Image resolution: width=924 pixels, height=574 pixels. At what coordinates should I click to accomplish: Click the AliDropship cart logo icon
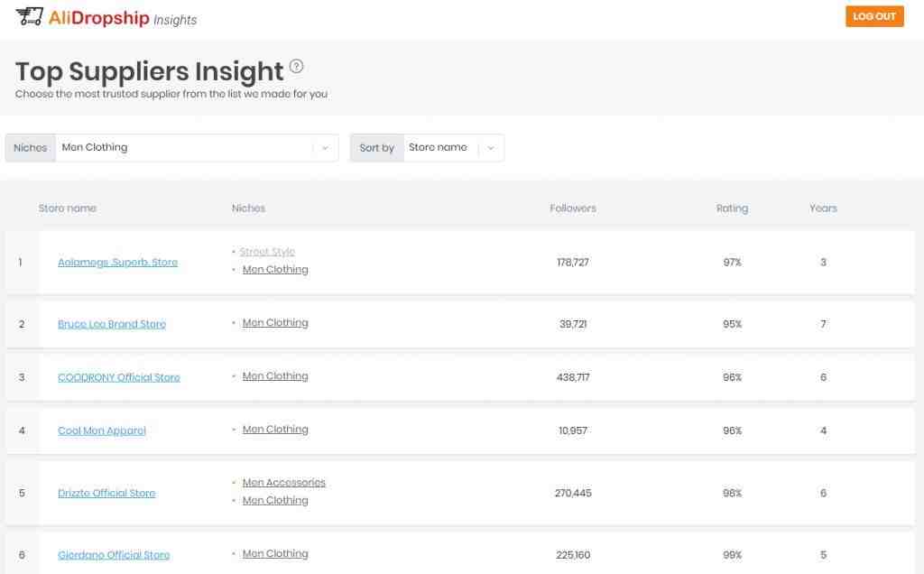[30, 16]
